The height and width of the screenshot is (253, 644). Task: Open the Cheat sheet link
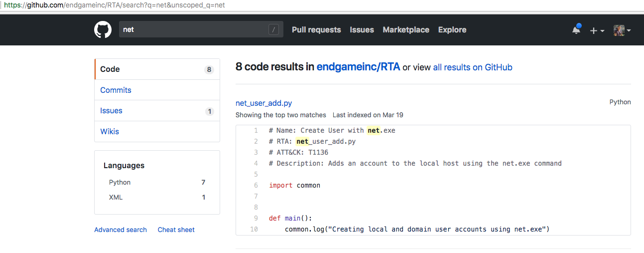click(x=176, y=230)
